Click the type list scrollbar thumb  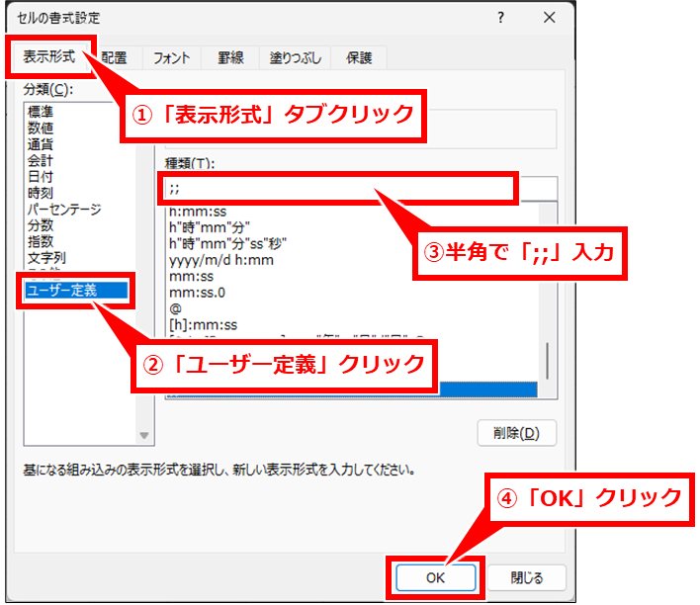coord(547,361)
